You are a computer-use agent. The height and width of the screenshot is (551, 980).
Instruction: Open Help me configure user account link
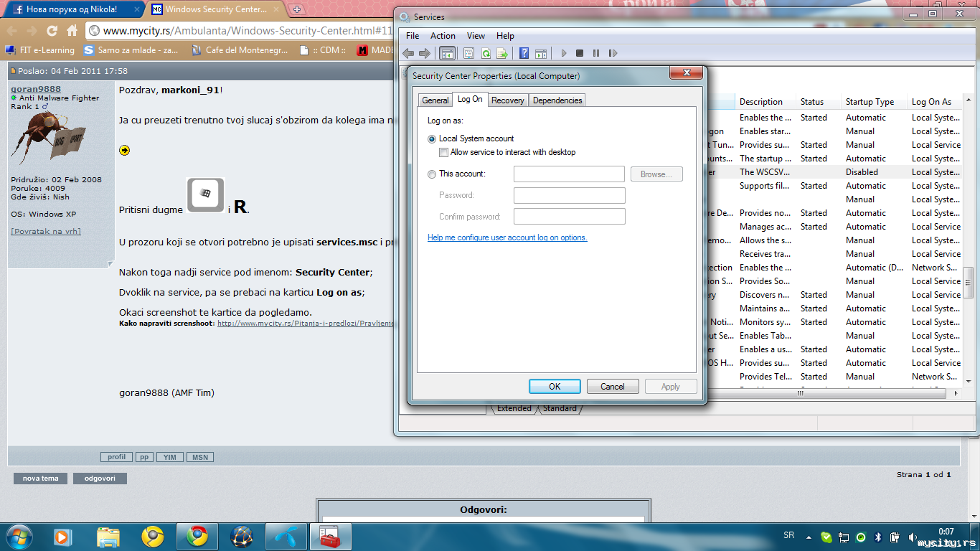point(507,237)
